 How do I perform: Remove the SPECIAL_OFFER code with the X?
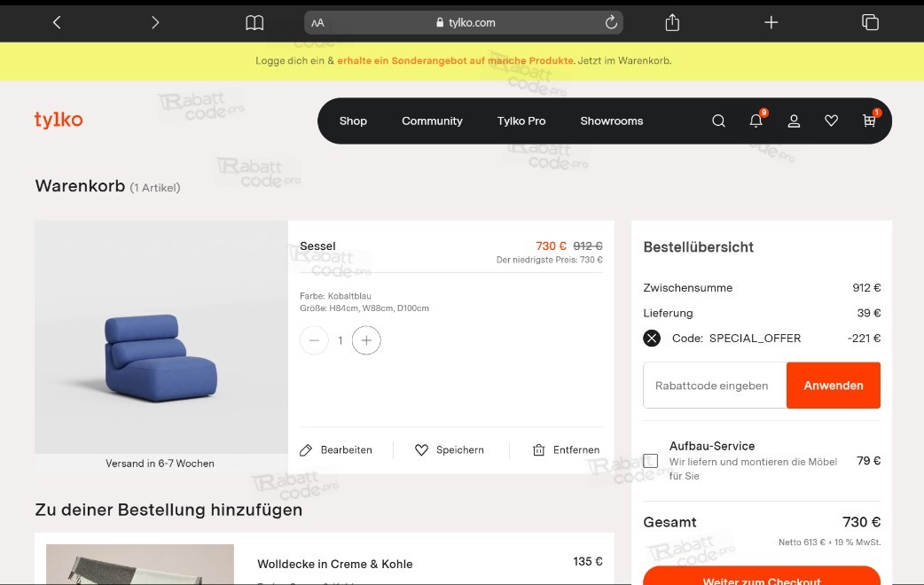[652, 339]
